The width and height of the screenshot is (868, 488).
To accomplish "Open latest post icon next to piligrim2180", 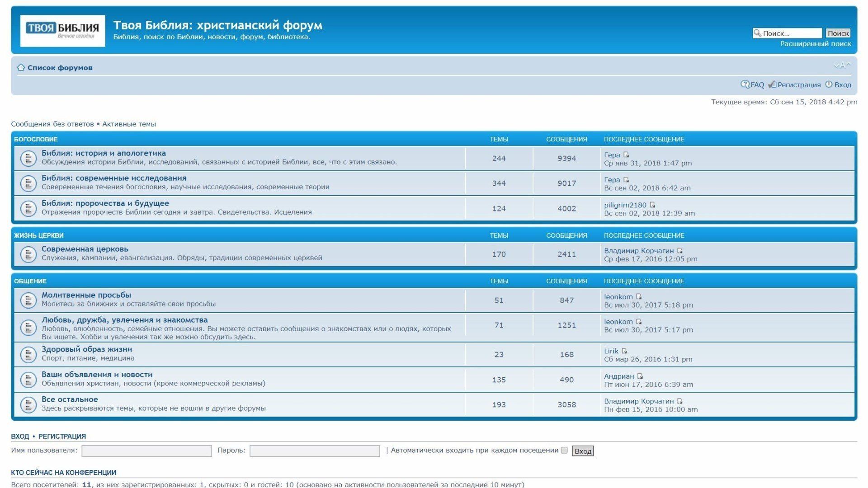I will [x=652, y=205].
